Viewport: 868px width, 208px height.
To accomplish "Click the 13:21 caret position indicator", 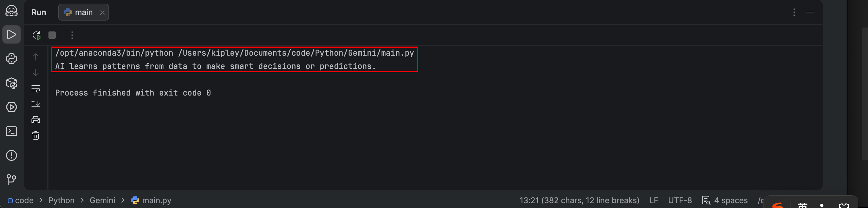I will 579,201.
